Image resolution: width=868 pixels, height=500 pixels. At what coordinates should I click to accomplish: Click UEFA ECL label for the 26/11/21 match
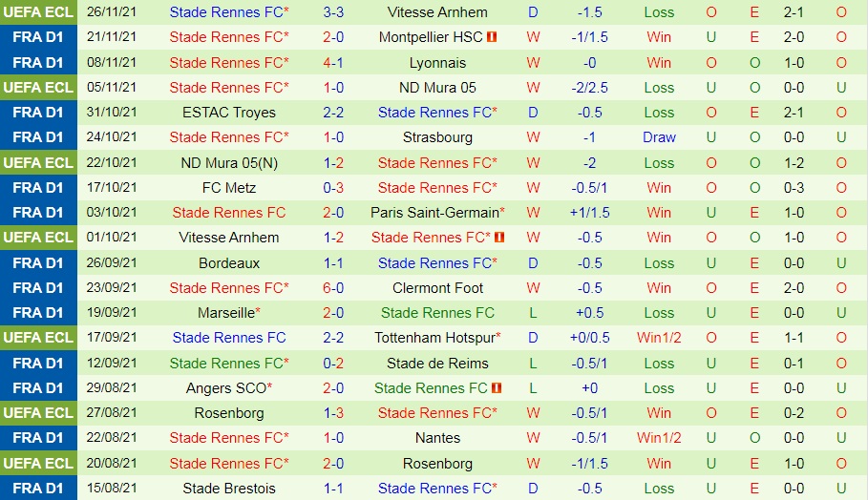38,12
